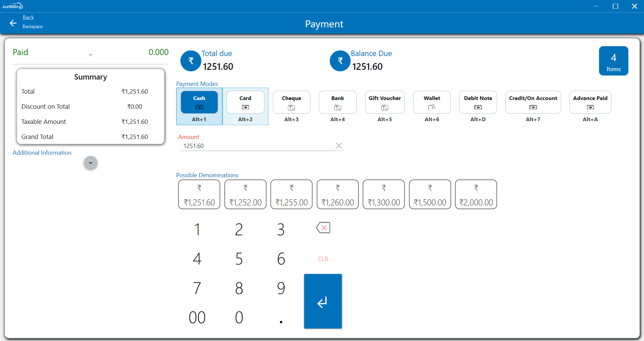Tap the ₹2,000.00 denomination button
Image resolution: width=644 pixels, height=341 pixels.
[x=476, y=194]
